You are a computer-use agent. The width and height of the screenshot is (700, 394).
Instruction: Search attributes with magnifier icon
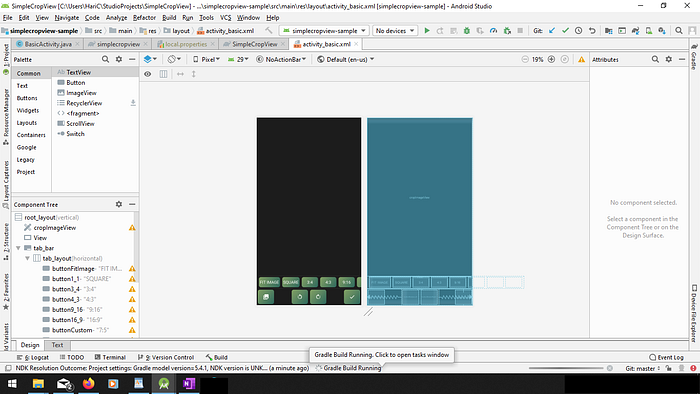655,59
